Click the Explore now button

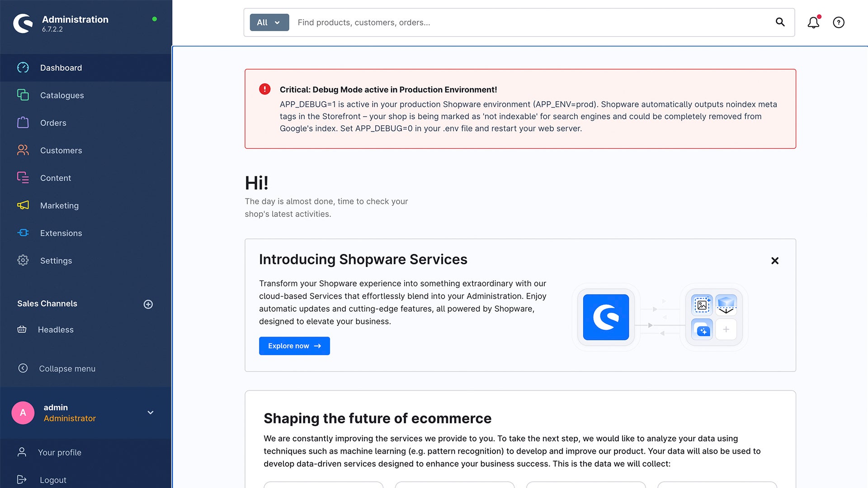pyautogui.click(x=294, y=346)
